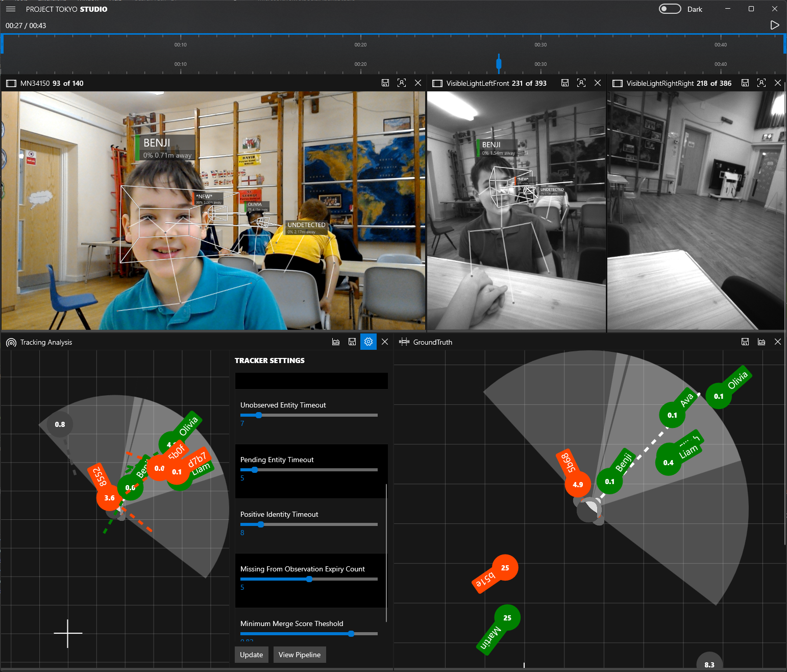This screenshot has height=672, width=787.
Task: Click the playhead marker on the timeline
Action: pos(499,64)
